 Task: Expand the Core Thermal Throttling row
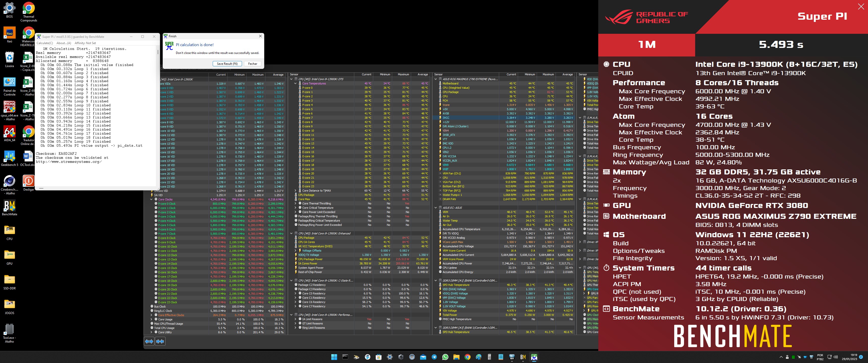point(295,203)
